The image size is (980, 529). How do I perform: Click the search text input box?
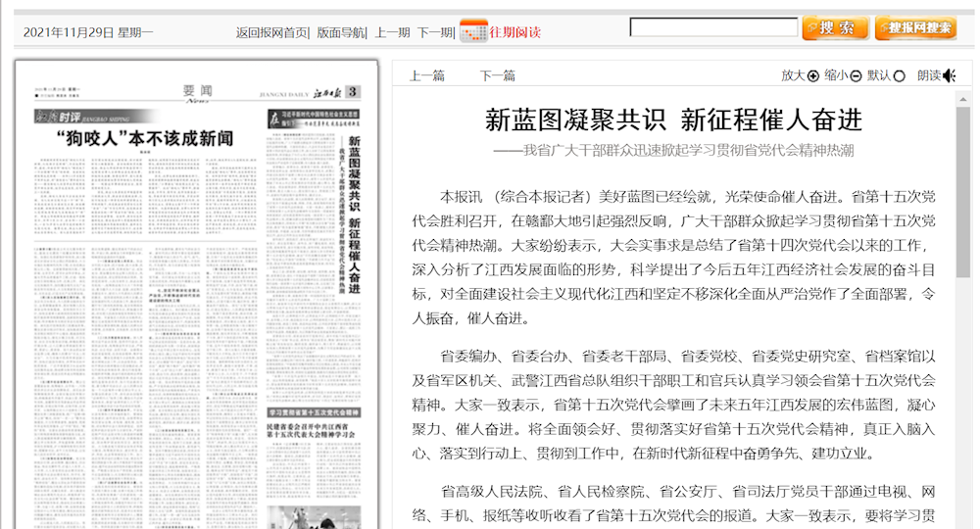tap(711, 27)
